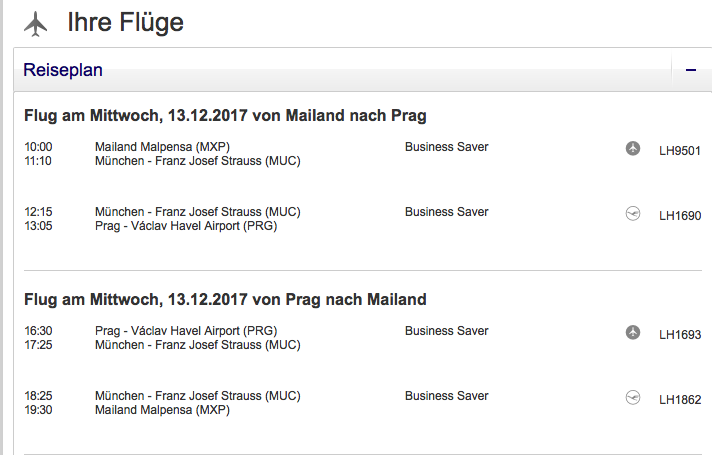Viewport: 712px width, 455px height.
Task: Click the airline icon next to LH9501
Action: click(632, 148)
